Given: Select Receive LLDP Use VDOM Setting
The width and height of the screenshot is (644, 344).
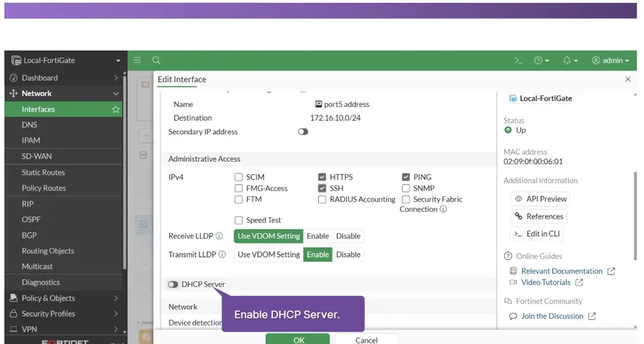Looking at the screenshot, I should coord(268,236).
